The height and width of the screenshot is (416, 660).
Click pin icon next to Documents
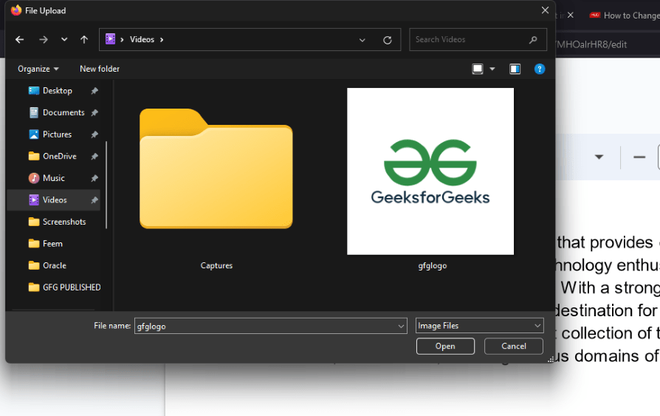coord(94,113)
